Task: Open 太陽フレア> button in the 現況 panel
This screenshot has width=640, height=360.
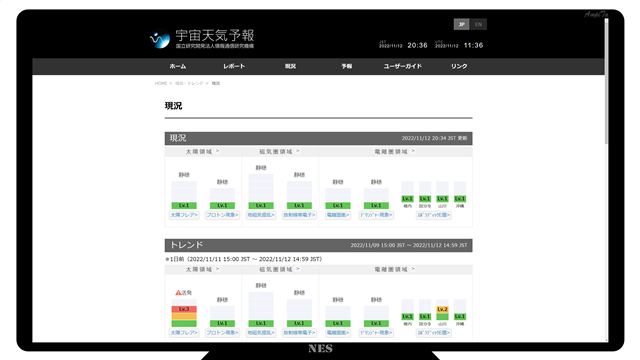Action: [184, 215]
